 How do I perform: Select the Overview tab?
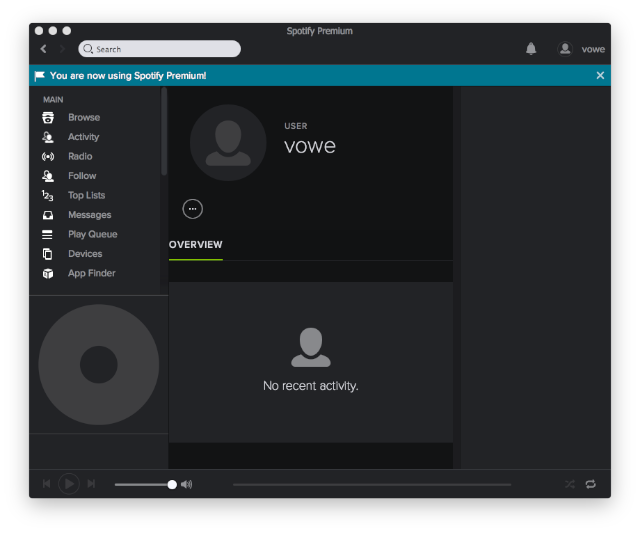[196, 245]
